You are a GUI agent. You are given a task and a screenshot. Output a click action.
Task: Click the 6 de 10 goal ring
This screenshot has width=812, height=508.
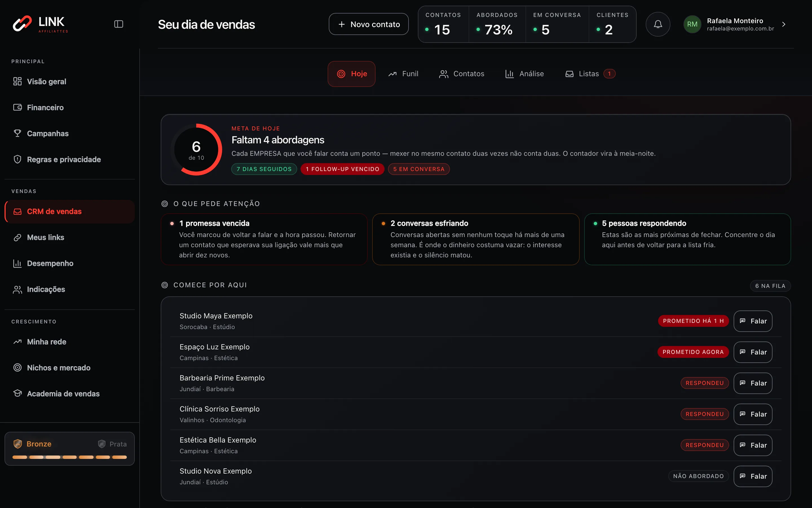pos(196,150)
